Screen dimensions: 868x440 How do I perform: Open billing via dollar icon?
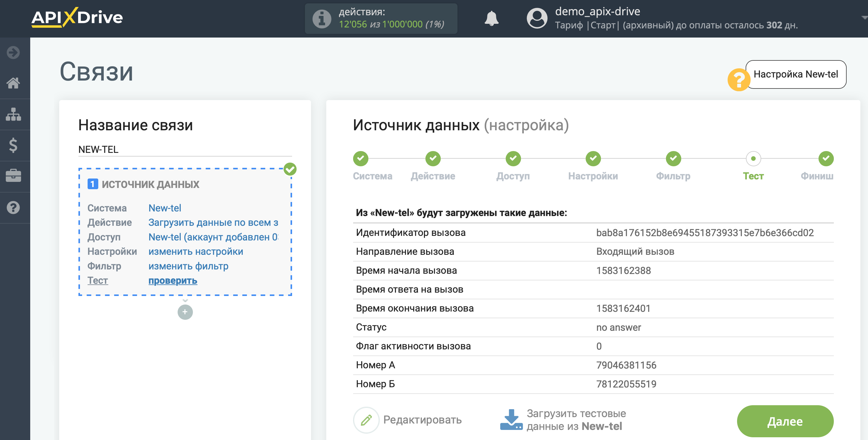coord(13,145)
